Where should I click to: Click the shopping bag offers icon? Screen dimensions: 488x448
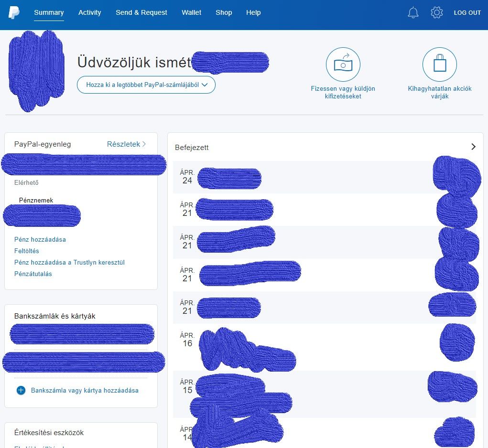(x=439, y=64)
